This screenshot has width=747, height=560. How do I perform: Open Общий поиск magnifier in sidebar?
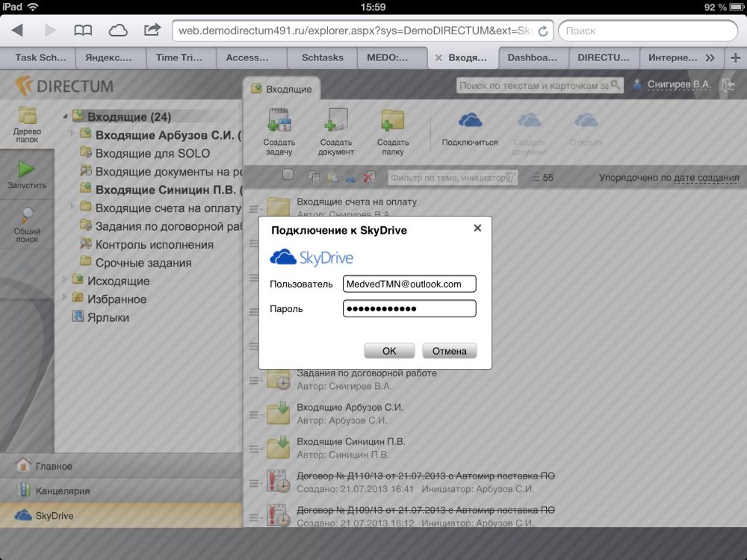click(x=27, y=224)
